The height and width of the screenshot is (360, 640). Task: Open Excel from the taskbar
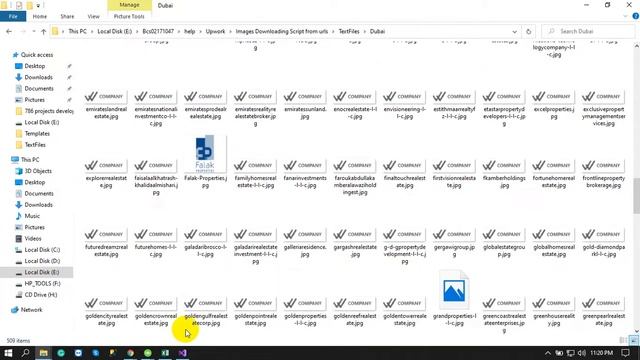165,353
